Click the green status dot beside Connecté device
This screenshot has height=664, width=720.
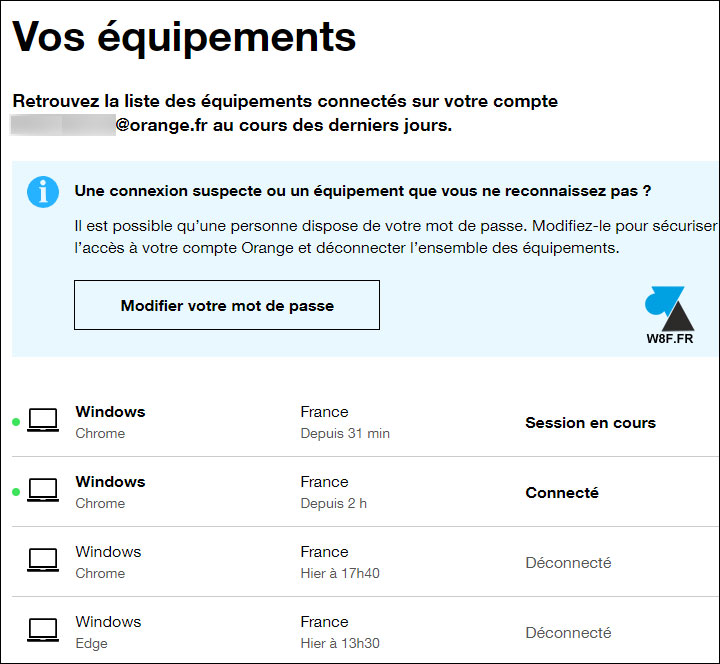pyautogui.click(x=16, y=492)
